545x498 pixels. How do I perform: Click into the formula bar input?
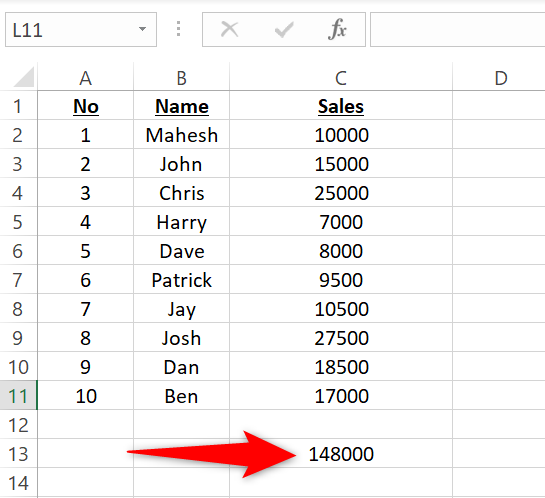(457, 30)
